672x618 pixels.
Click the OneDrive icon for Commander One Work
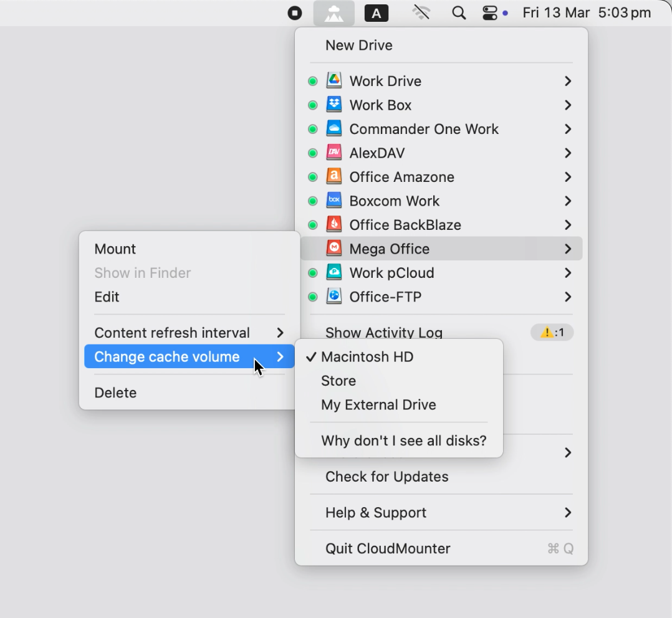334,128
